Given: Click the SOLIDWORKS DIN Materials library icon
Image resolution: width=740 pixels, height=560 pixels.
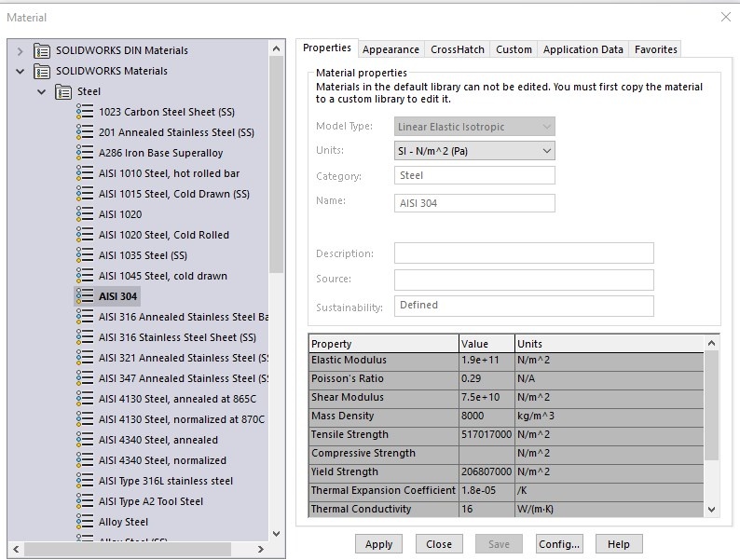Looking at the screenshot, I should [42, 50].
